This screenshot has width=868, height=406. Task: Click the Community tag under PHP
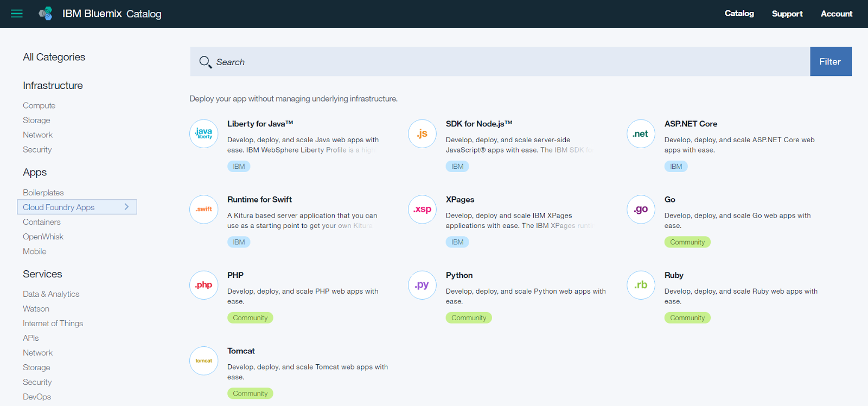coord(250,318)
